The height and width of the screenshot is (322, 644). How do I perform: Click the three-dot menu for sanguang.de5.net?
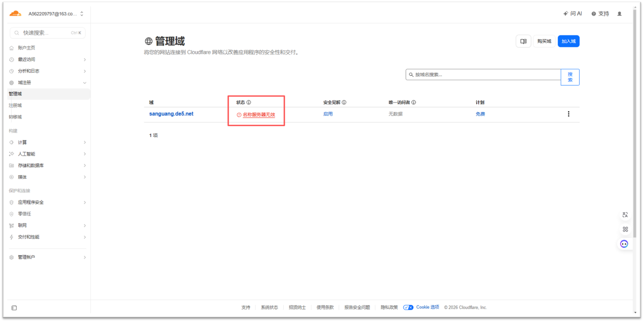pyautogui.click(x=569, y=114)
